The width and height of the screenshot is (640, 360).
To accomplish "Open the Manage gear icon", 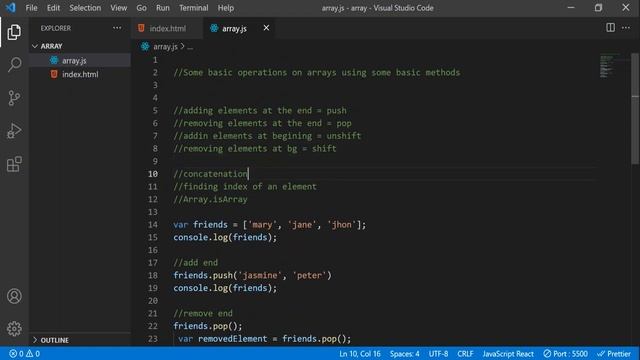I will click(x=14, y=329).
